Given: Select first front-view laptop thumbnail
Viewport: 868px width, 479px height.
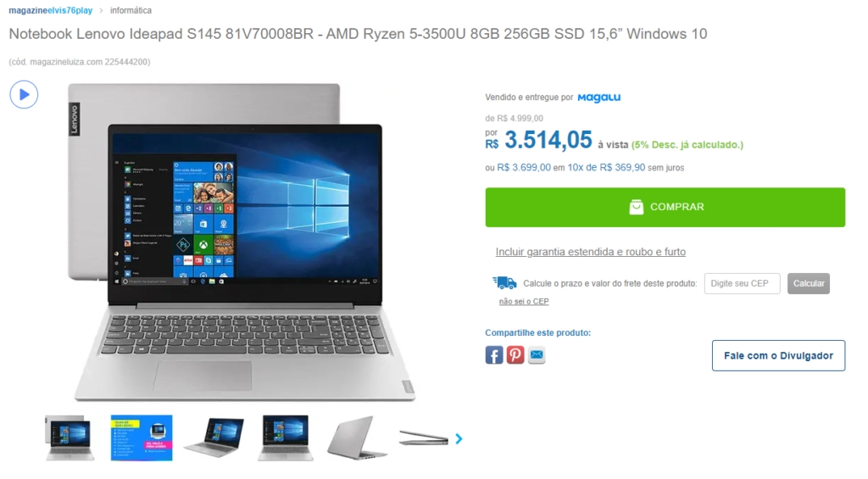Looking at the screenshot, I should coord(70,438).
